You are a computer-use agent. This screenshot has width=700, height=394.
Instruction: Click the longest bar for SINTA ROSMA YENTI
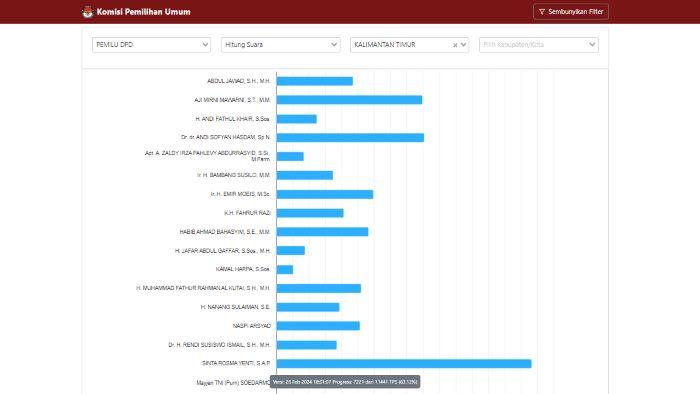[404, 364]
